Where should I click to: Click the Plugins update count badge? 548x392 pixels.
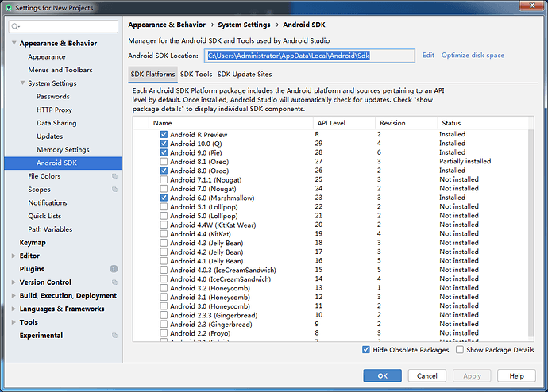coord(114,269)
